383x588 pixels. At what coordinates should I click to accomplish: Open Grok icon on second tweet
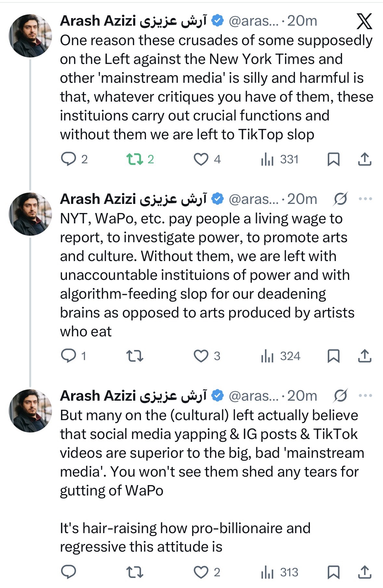pos(340,199)
